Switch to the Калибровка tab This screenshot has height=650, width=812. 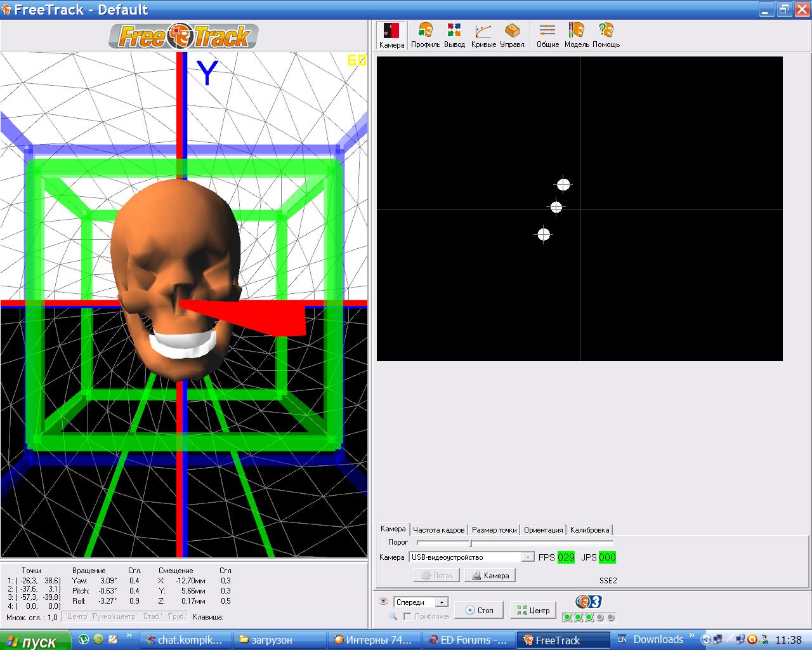pyautogui.click(x=589, y=530)
